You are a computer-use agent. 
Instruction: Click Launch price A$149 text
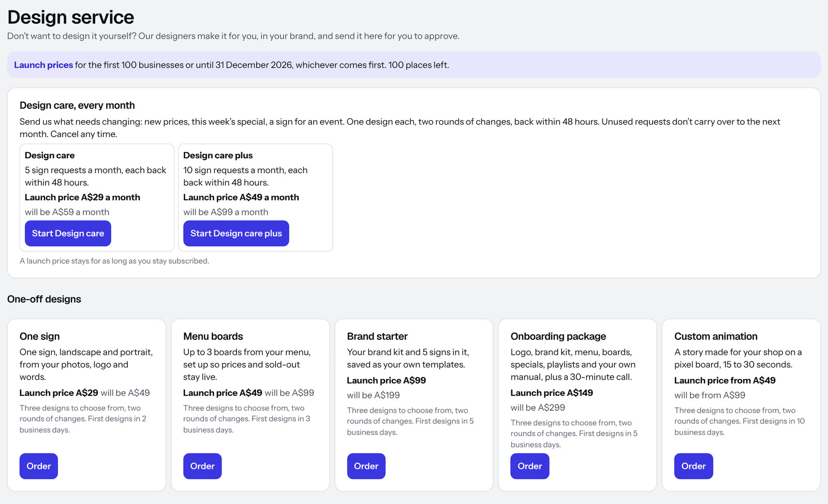[552, 393]
